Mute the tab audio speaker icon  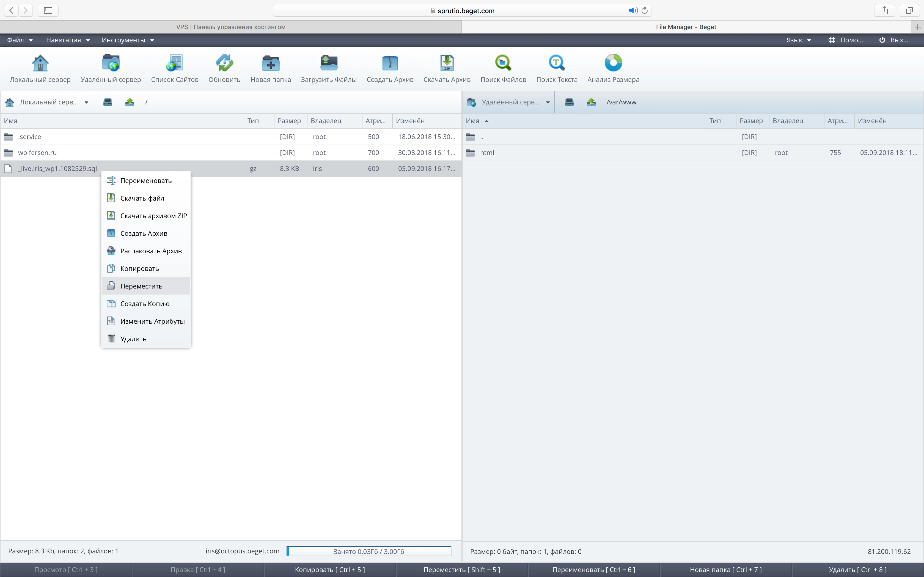pyautogui.click(x=633, y=11)
